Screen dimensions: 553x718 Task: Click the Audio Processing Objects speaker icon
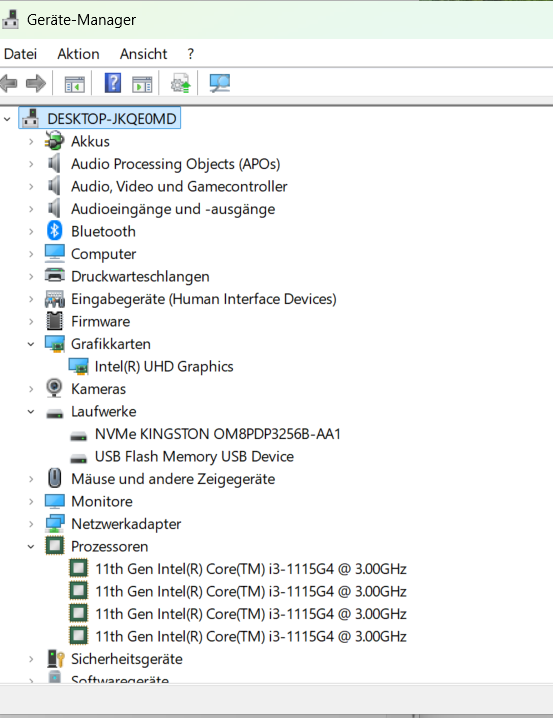click(54, 163)
